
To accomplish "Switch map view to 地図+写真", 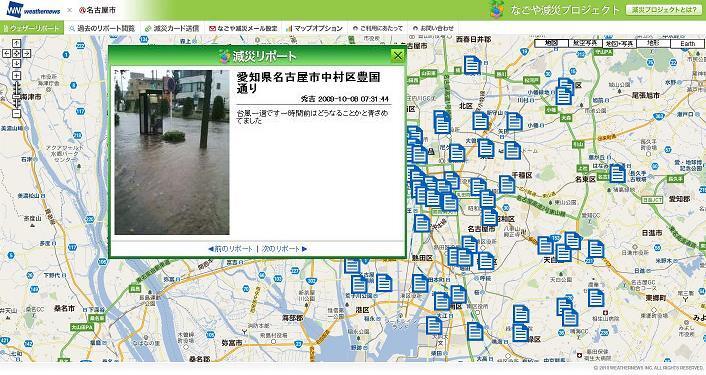I will (620, 44).
